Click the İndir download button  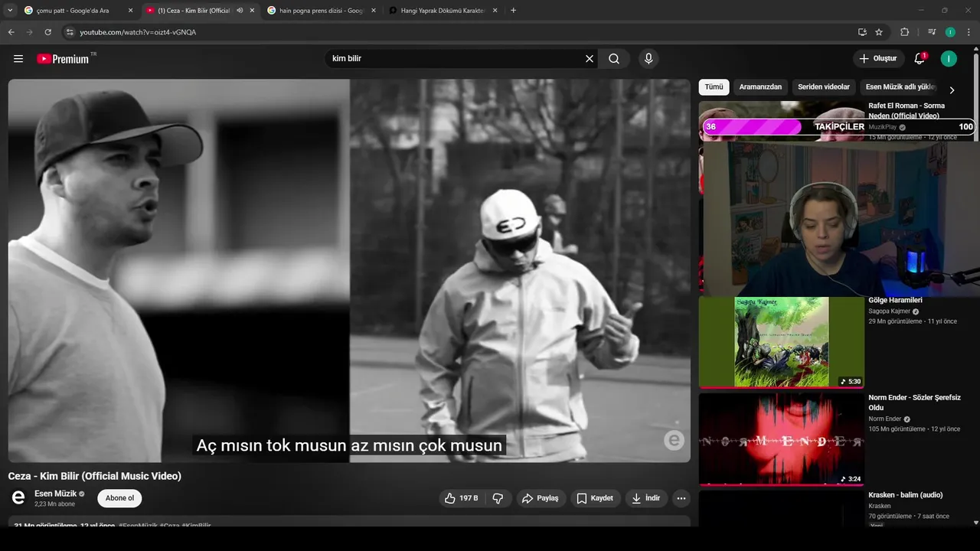coord(645,498)
